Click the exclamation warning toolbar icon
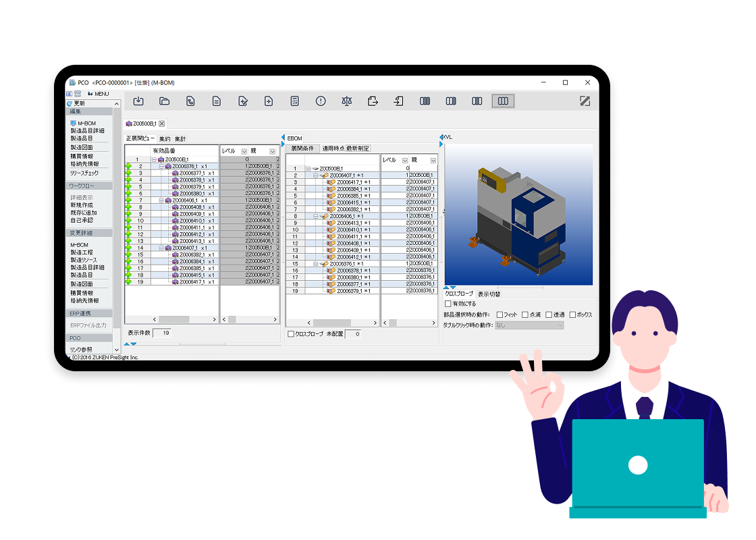 321,101
